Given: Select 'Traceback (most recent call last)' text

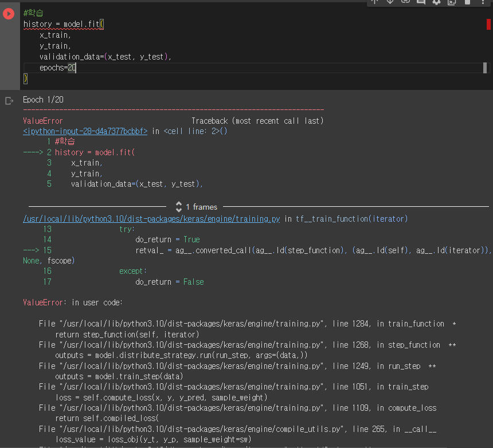Looking at the screenshot, I should 257,121.
